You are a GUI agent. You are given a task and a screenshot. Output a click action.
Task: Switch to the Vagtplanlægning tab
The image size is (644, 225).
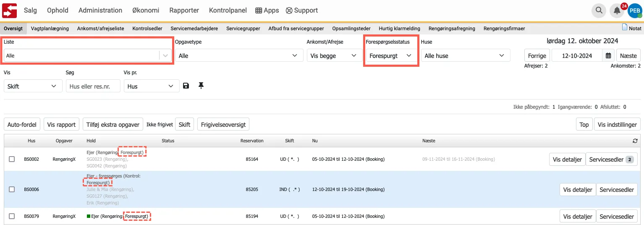tap(50, 29)
